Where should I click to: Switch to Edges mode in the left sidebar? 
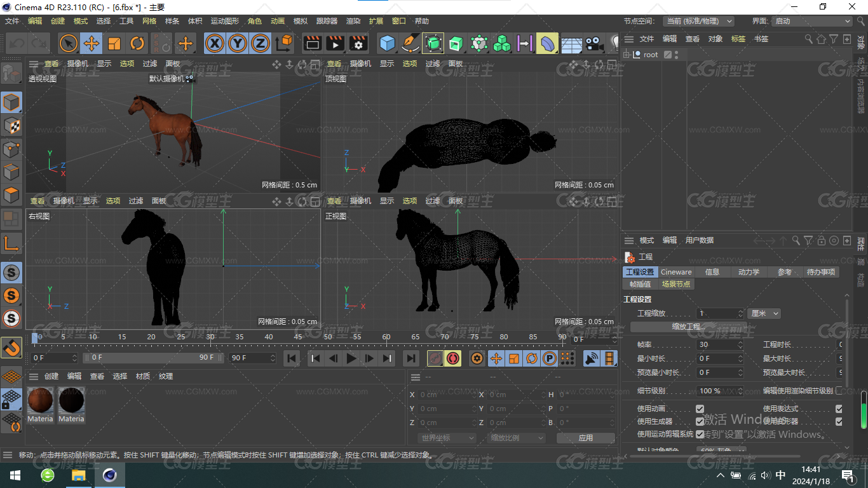pos(11,172)
